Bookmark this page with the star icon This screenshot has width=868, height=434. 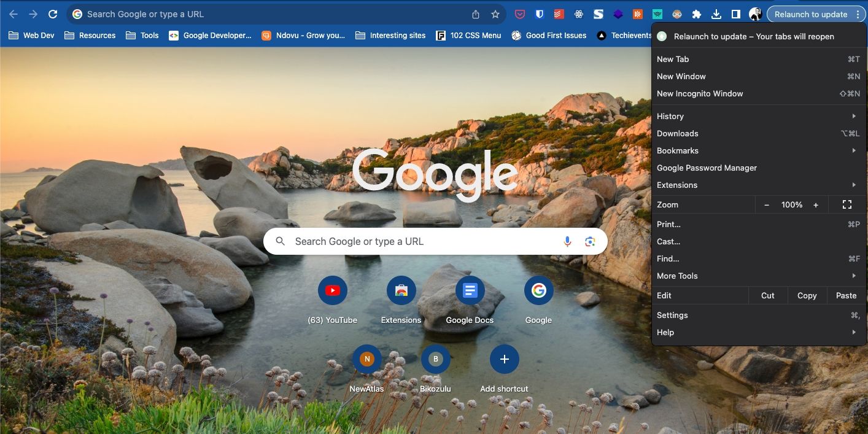click(x=495, y=14)
